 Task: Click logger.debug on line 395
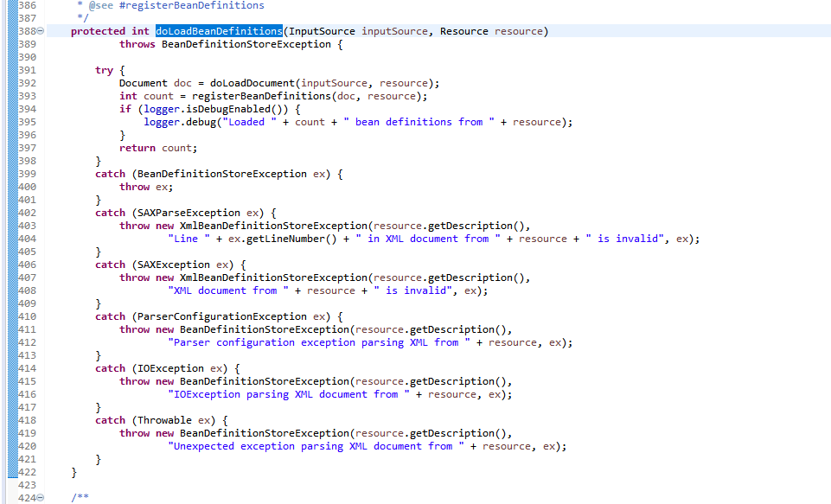(180, 122)
